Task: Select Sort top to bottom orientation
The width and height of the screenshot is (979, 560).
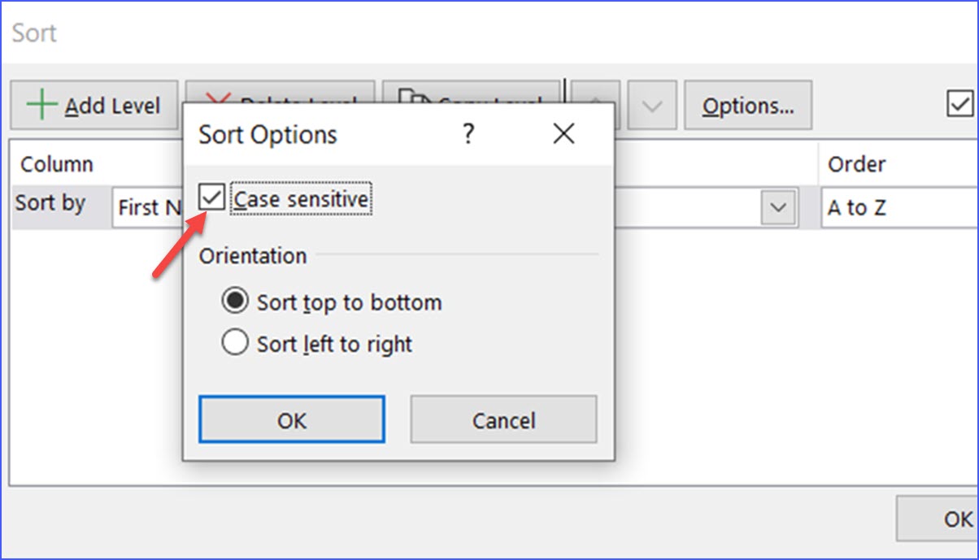Action: (235, 302)
